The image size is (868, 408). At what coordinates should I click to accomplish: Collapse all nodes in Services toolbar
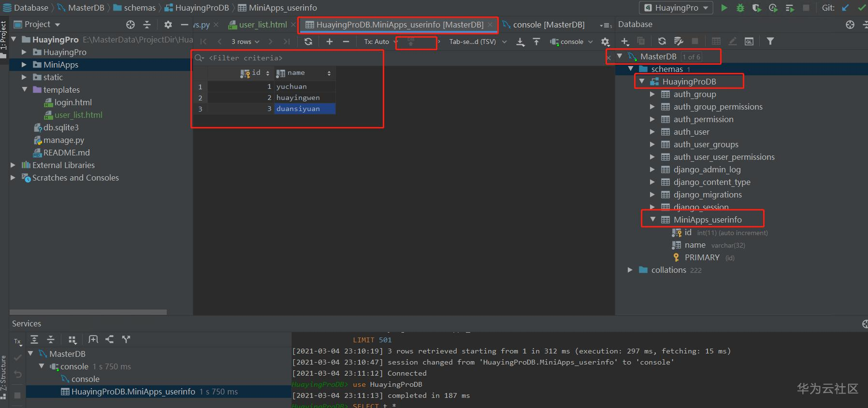tap(51, 339)
